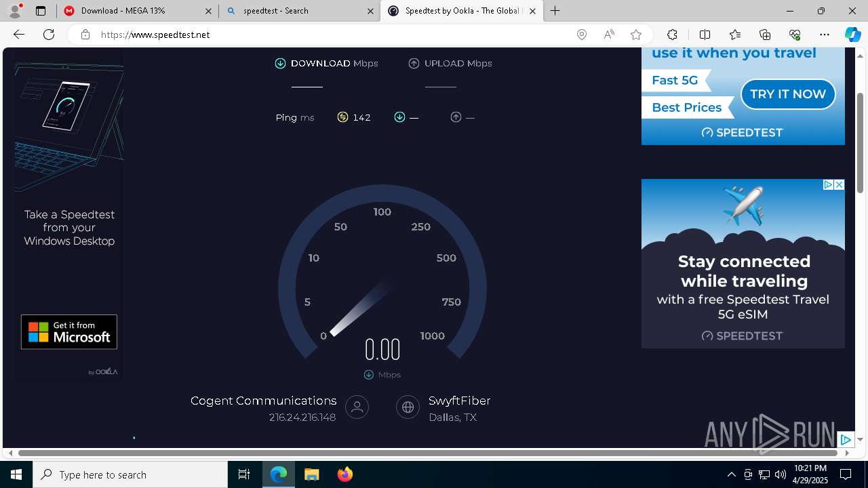Click the speedtest.net address bar
The image size is (868, 488).
pos(332,35)
